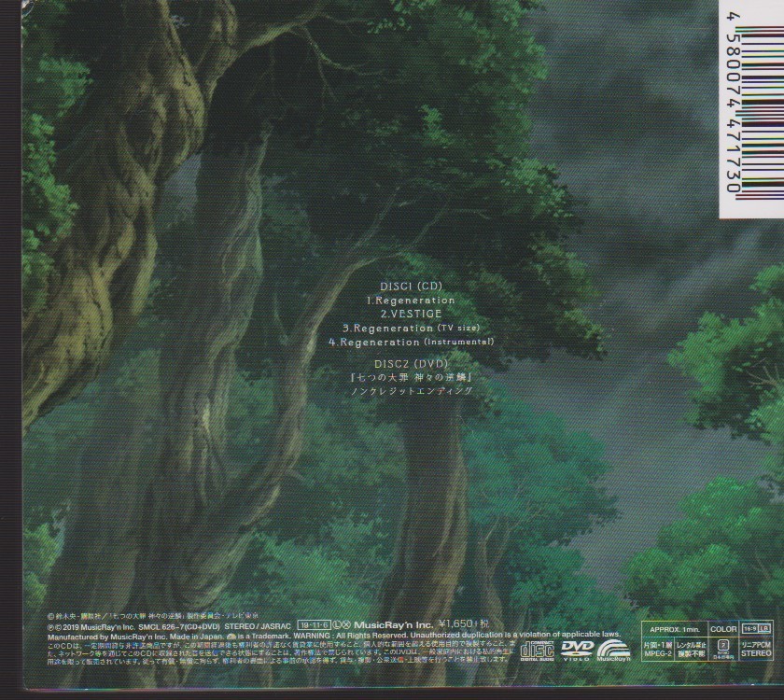
Task: Click track "1.Regeneration"
Action: click(x=411, y=300)
